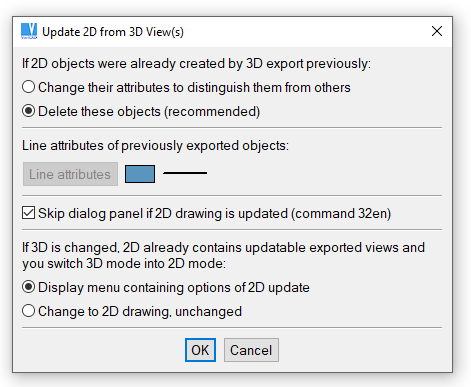Click the 'Update 2D from 3D View(s)' title text
This screenshot has height=387, width=471.
[113, 32]
